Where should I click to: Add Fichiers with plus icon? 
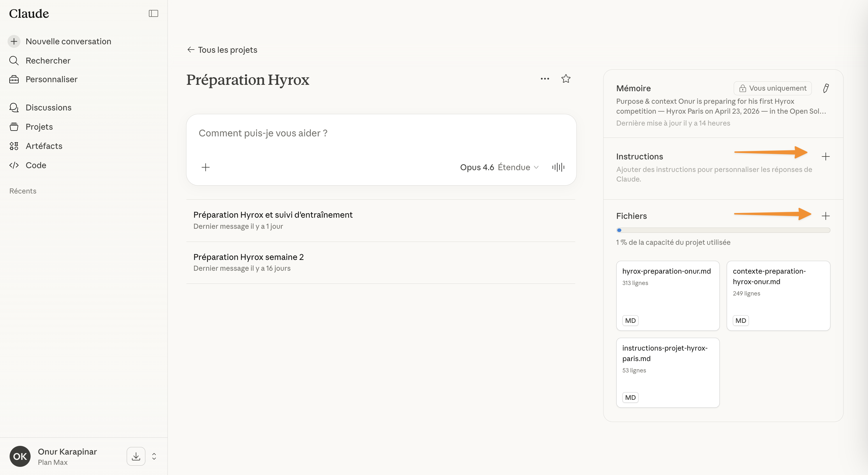[825, 216]
